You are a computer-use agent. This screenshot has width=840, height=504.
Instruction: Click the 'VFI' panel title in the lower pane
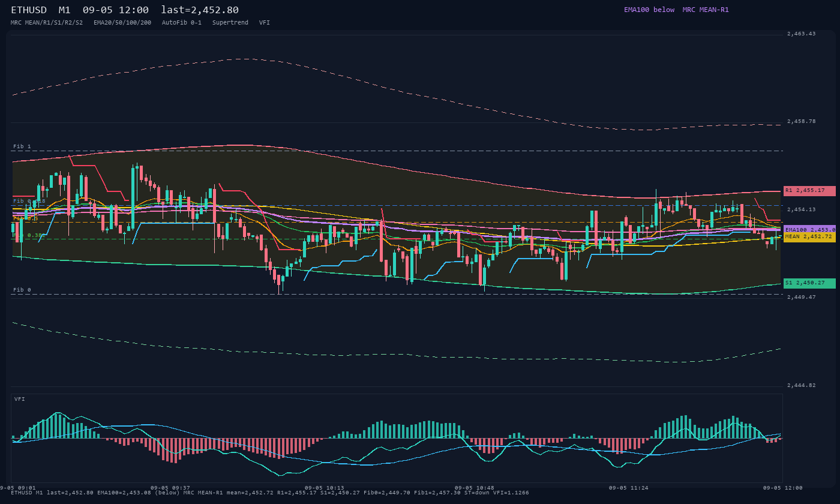(20, 399)
